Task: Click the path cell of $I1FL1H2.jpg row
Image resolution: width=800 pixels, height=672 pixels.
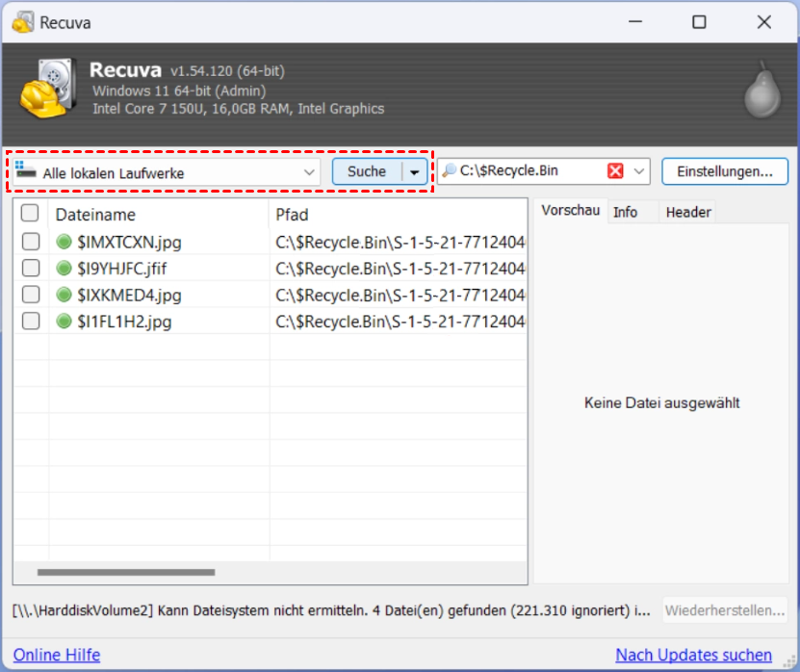Action: click(x=400, y=322)
